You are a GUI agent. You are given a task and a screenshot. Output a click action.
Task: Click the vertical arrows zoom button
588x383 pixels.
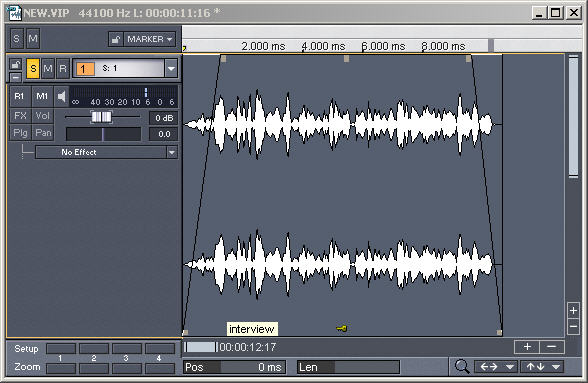(535, 367)
